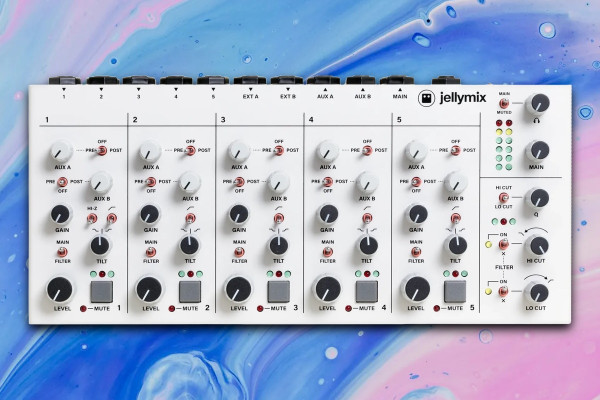Adjust the channel 1 TILT knob
Image resolution: width=600 pixels, height=400 pixels.
(x=100, y=246)
